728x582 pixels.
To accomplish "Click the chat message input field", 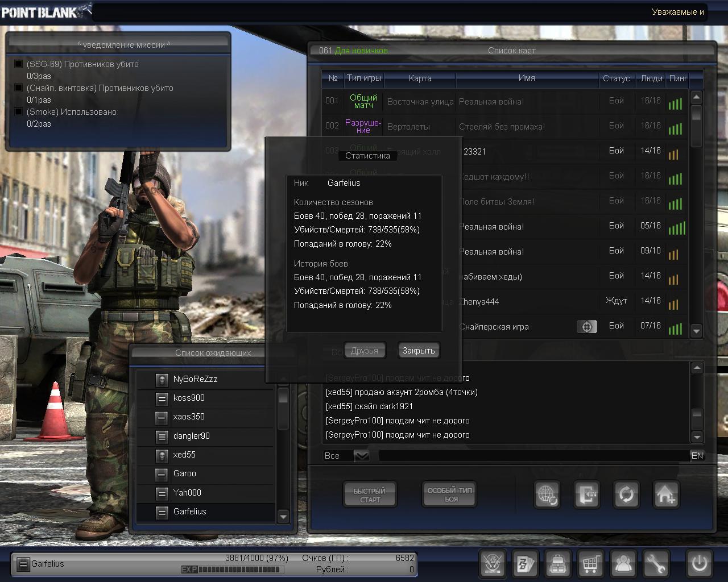I will [533, 455].
